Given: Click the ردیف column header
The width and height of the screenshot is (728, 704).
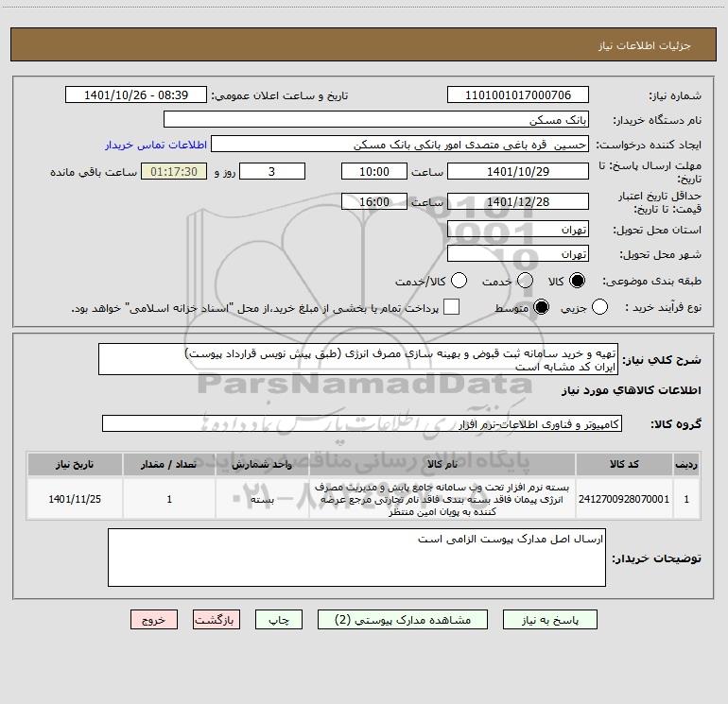Looking at the screenshot, I should [686, 465].
